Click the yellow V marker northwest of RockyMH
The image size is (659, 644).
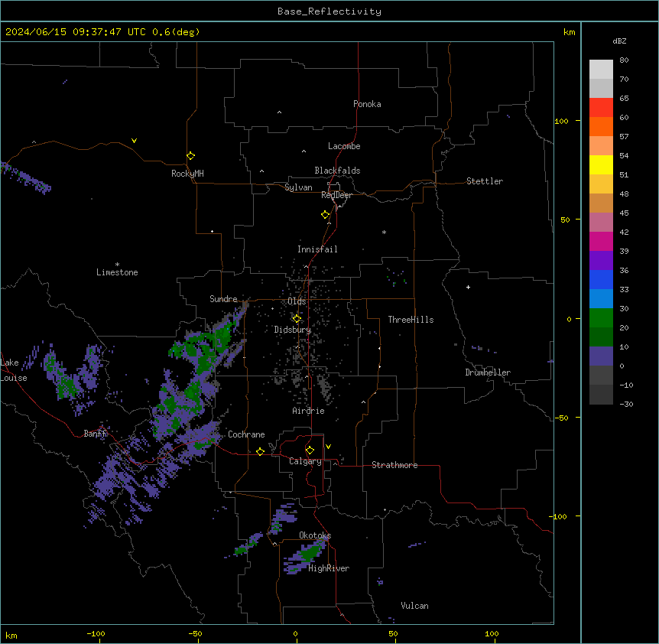coord(134,141)
